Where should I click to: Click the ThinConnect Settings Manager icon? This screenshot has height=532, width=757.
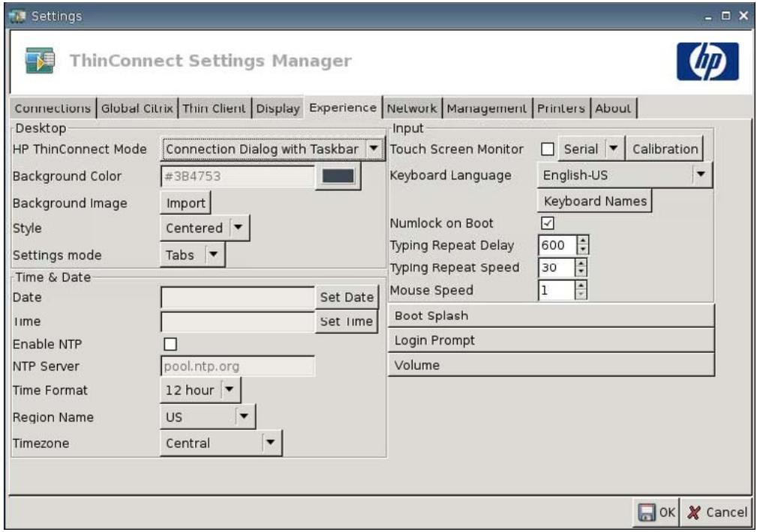40,60
